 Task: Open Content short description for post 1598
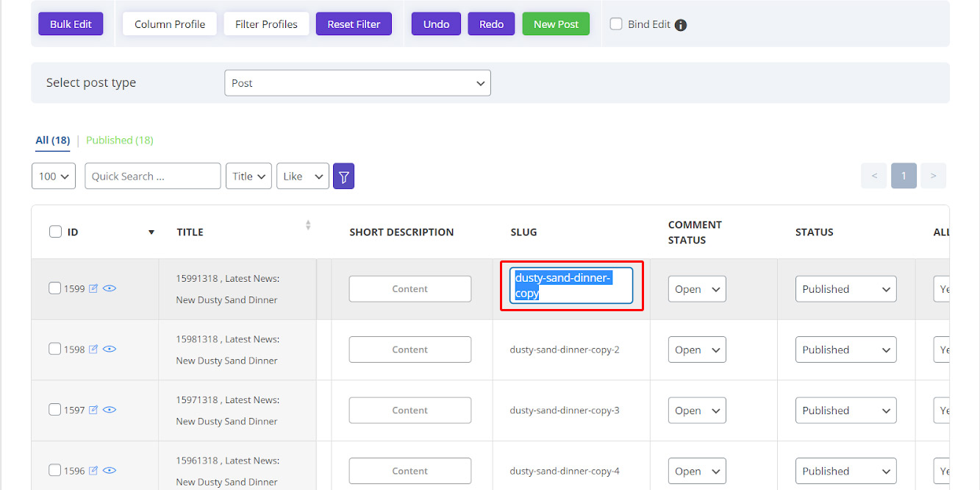410,349
